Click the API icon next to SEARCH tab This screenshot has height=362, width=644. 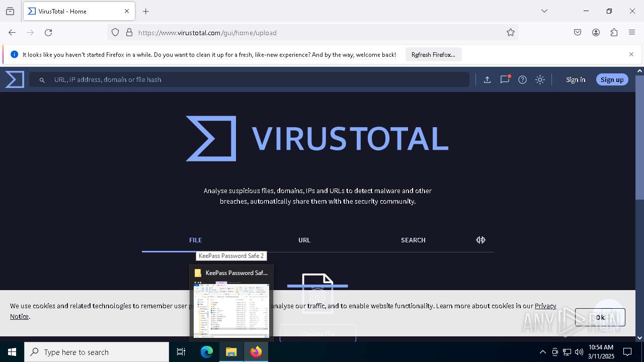pos(480,240)
